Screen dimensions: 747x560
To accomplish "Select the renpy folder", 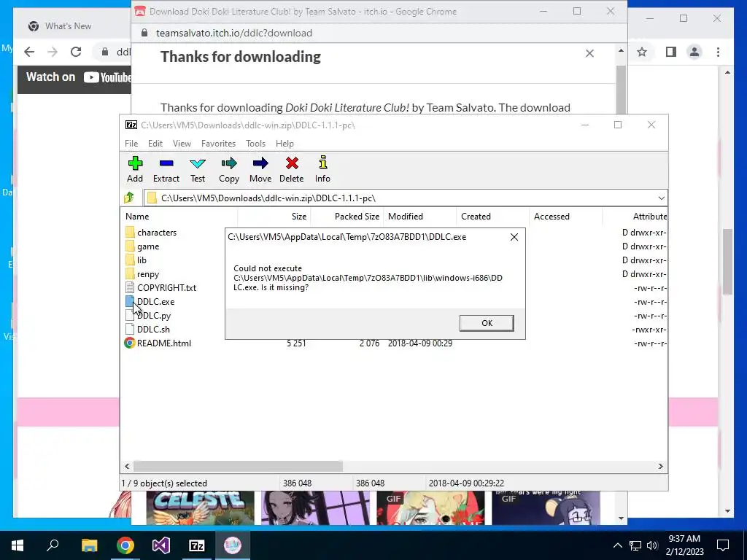I will 142,274.
